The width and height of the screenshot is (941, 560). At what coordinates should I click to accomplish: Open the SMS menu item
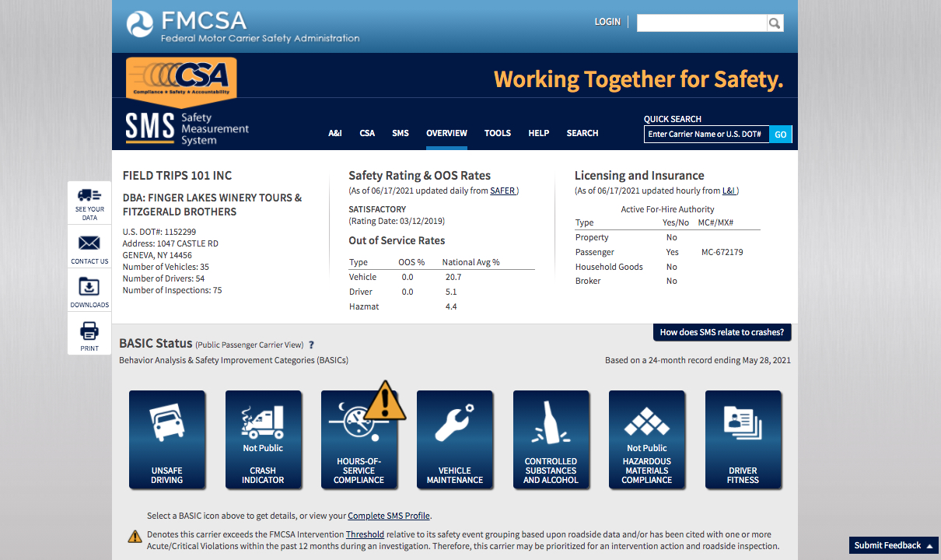(x=401, y=133)
